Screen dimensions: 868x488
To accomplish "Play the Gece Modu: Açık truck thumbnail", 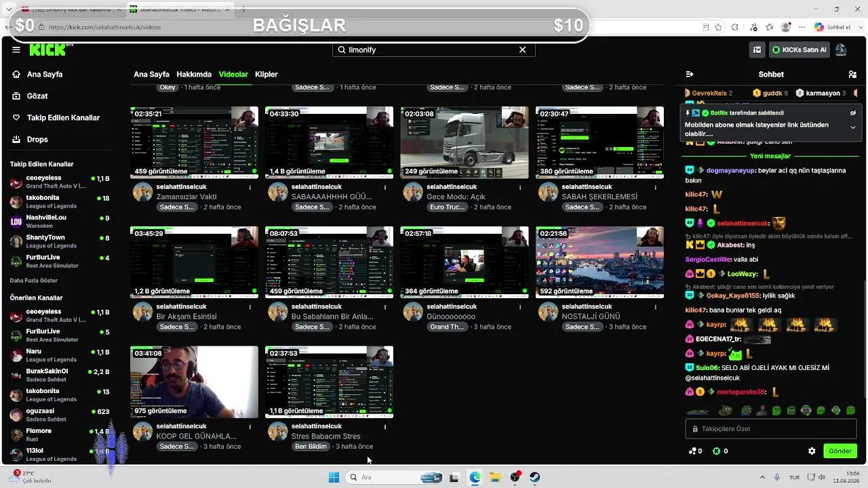I will pyautogui.click(x=465, y=142).
